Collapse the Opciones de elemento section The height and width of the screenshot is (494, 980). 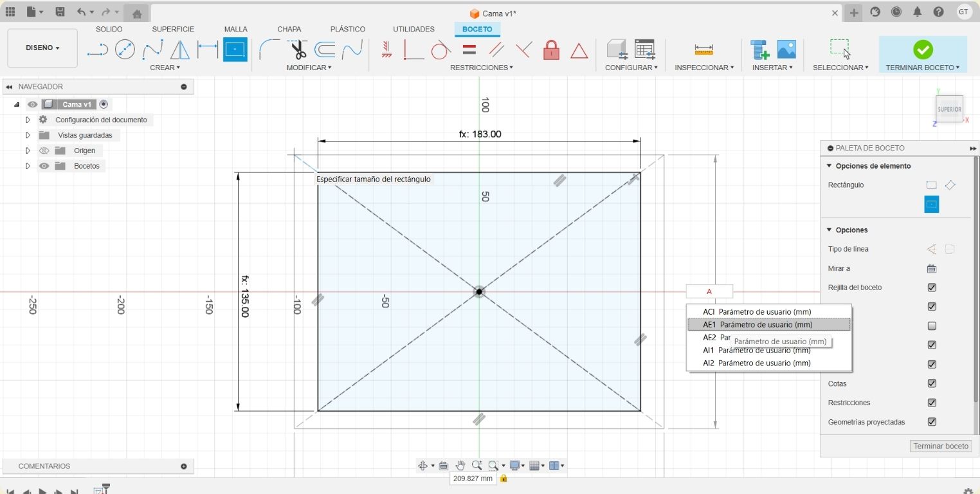tap(829, 166)
